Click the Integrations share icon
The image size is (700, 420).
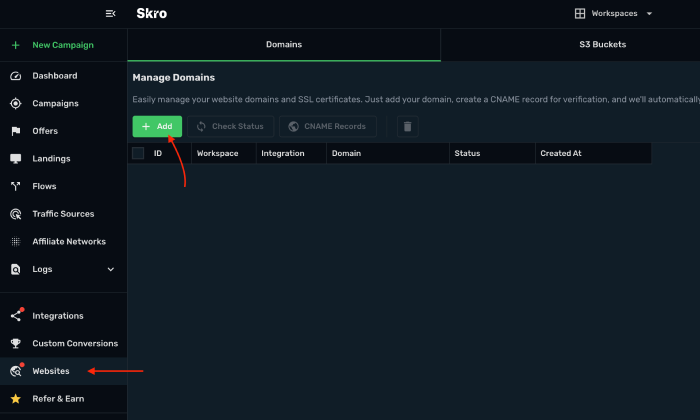pos(16,316)
